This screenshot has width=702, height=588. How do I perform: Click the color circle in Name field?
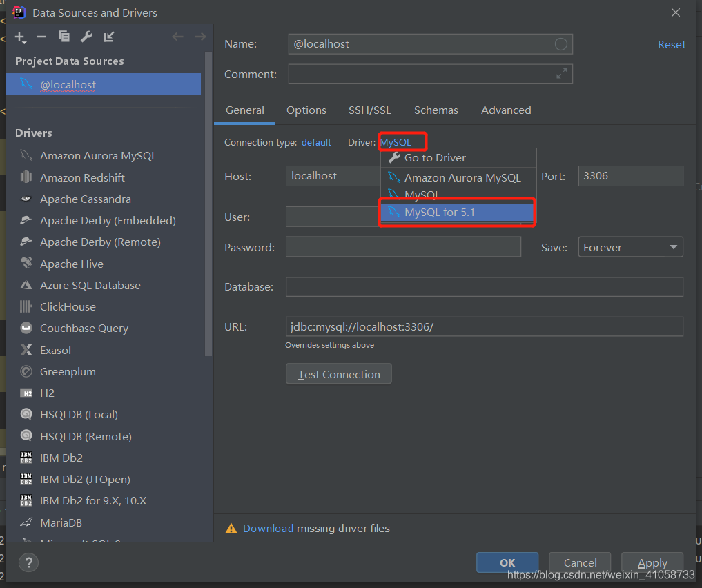tap(561, 44)
